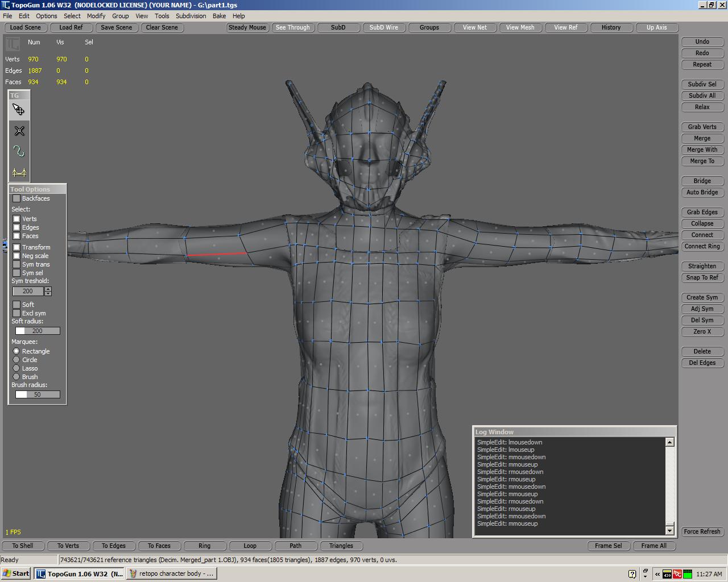Viewport: 728px width, 582px height.
Task: Click the Force Refresh button
Action: tap(702, 531)
